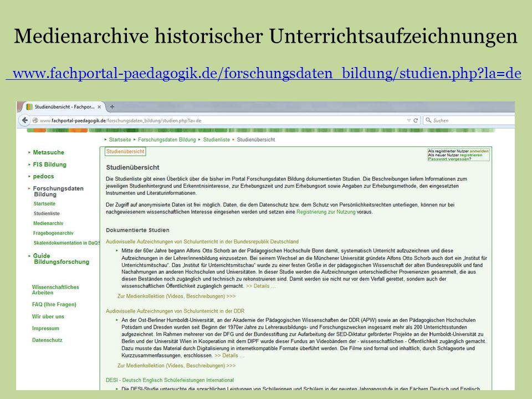Open Metasuche in the sidebar

(49, 152)
